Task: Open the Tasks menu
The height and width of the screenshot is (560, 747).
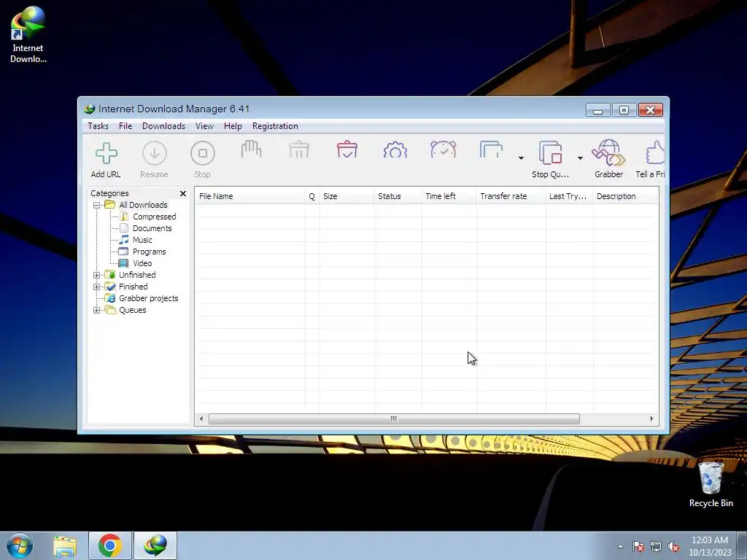Action: click(x=98, y=126)
